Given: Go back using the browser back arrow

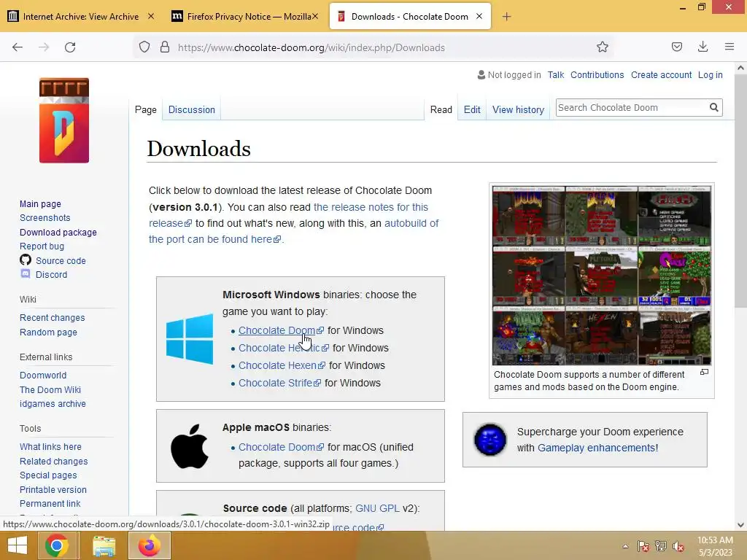Looking at the screenshot, I should coord(18,47).
